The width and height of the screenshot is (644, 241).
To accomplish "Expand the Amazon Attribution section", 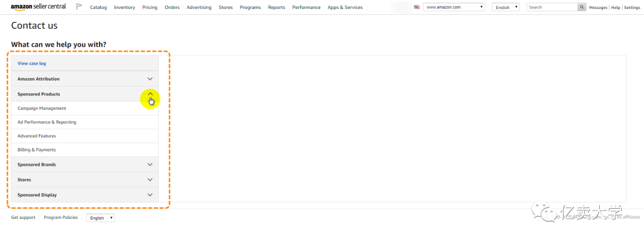I will pos(85,79).
